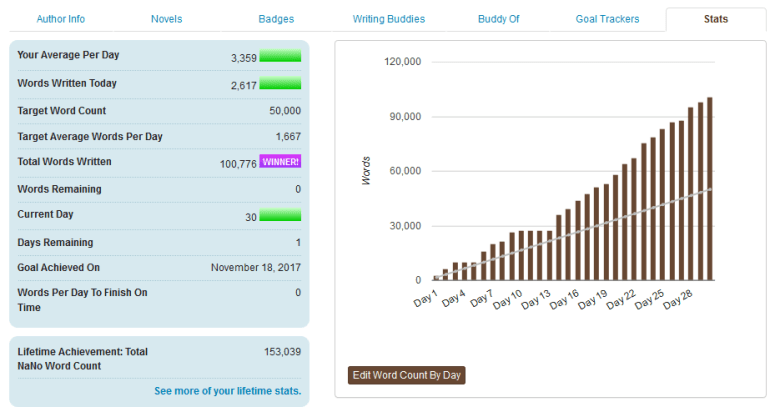The height and width of the screenshot is (412, 775).
Task: Click the 120,000 y-axis label
Action: [x=402, y=62]
